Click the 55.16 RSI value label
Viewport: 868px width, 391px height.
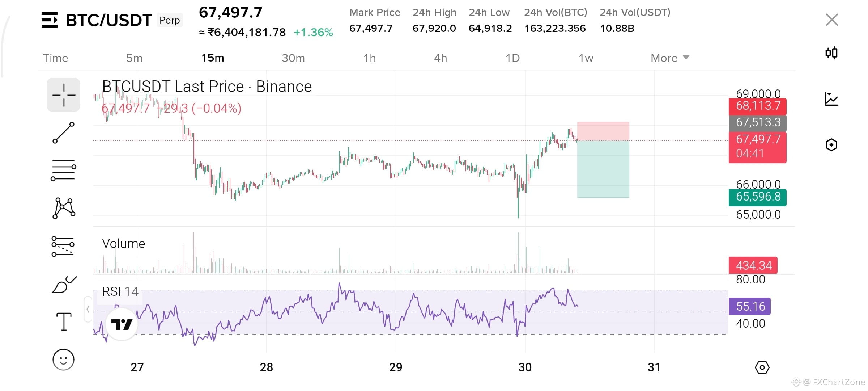point(749,306)
